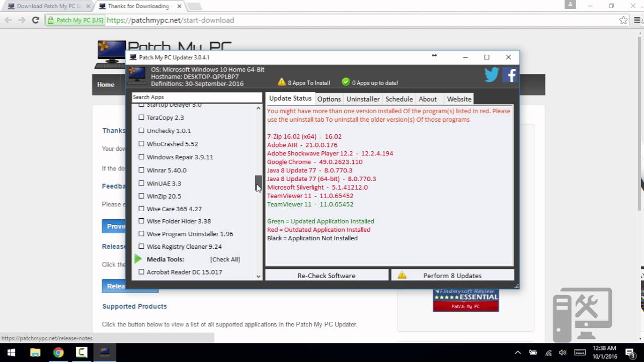Check the TeraCopy 2.3 checkbox
The image size is (644, 362).
click(x=141, y=117)
